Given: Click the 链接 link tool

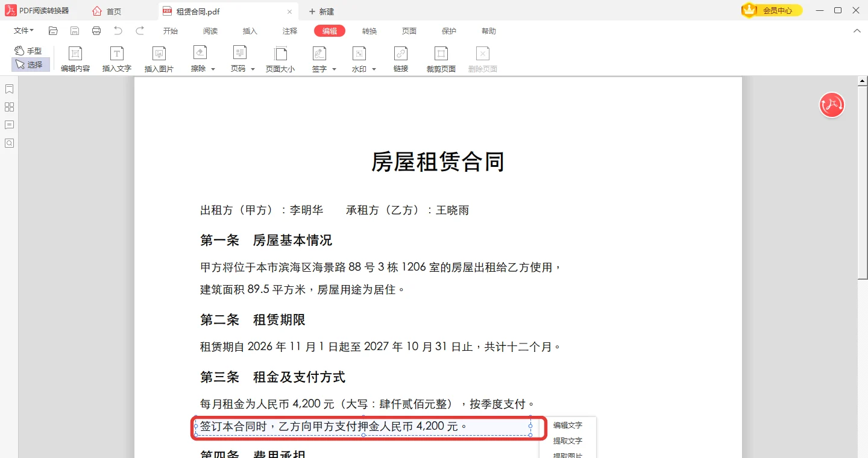Looking at the screenshot, I should click(x=401, y=60).
